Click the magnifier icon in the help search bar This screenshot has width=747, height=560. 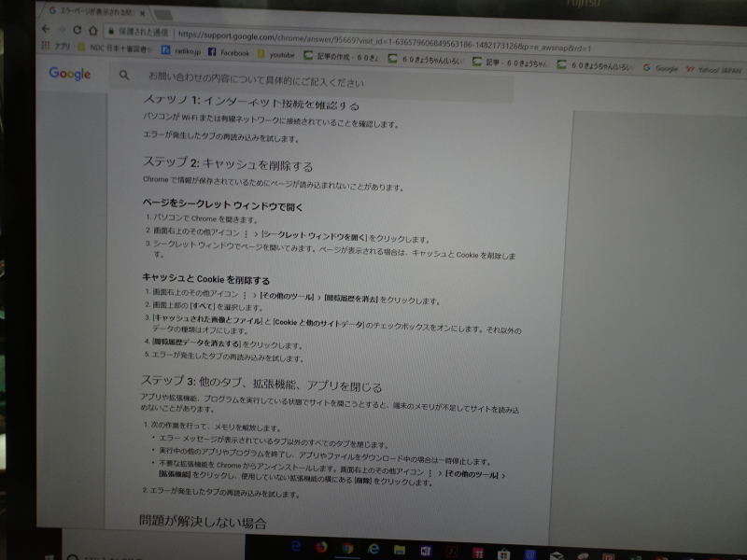click(124, 75)
